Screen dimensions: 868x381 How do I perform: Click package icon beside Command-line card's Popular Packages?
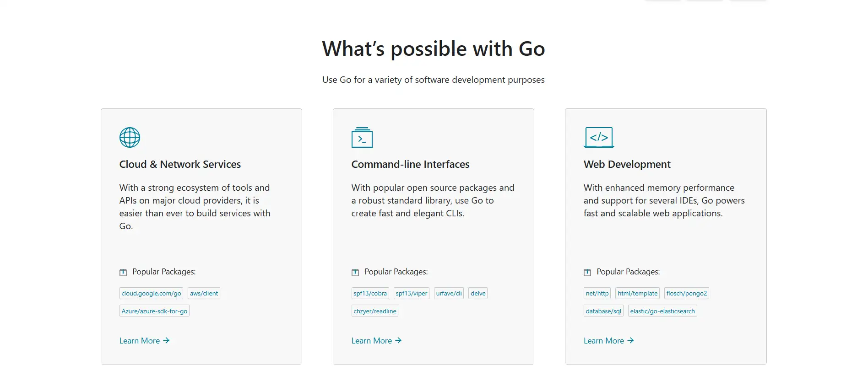coord(355,273)
